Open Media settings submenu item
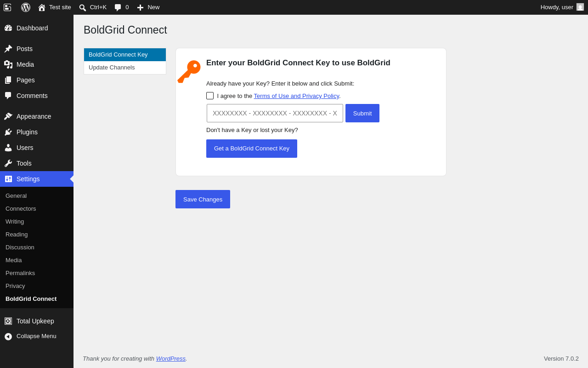588x368 pixels. [14, 260]
